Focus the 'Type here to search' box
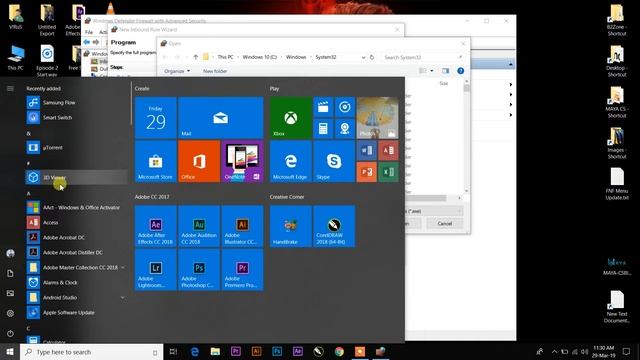 91,352
